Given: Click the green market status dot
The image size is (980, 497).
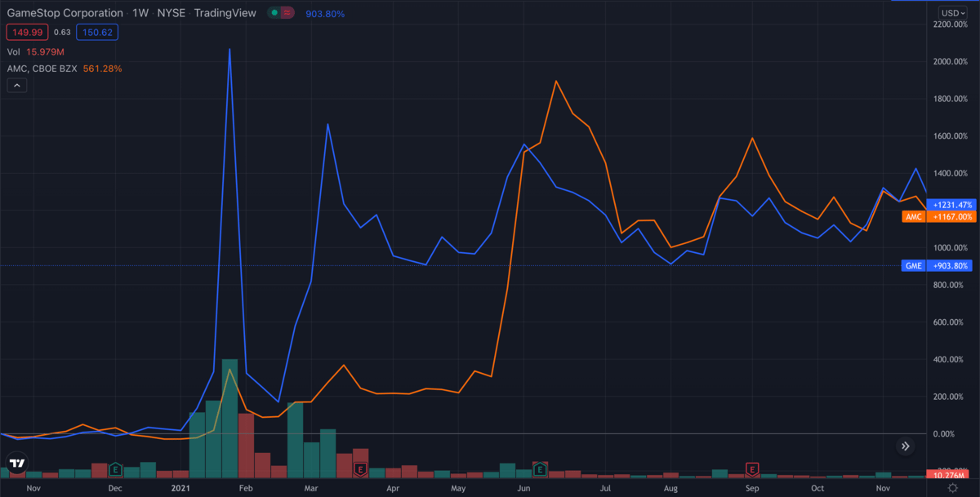Looking at the screenshot, I should tap(274, 13).
